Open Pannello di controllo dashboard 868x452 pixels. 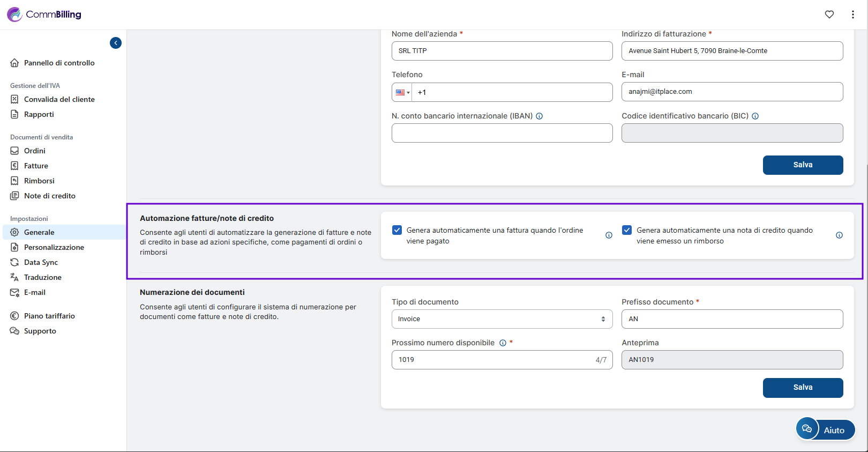[x=59, y=63]
